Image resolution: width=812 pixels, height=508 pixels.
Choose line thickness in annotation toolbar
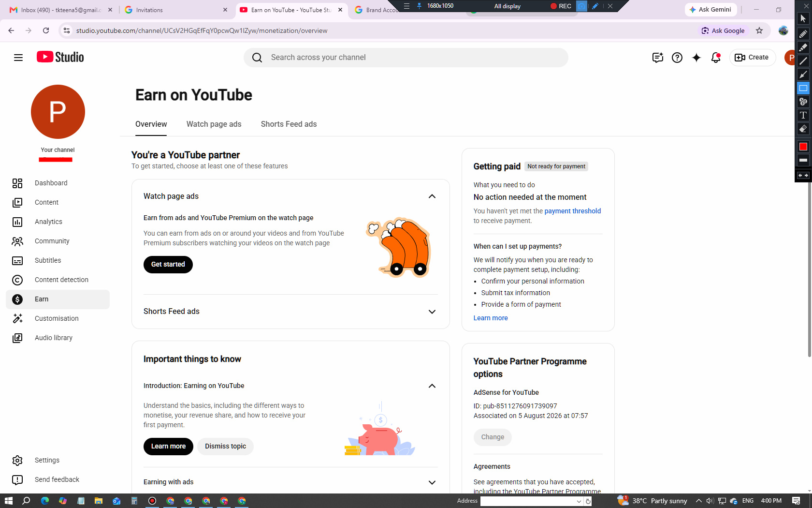click(803, 160)
